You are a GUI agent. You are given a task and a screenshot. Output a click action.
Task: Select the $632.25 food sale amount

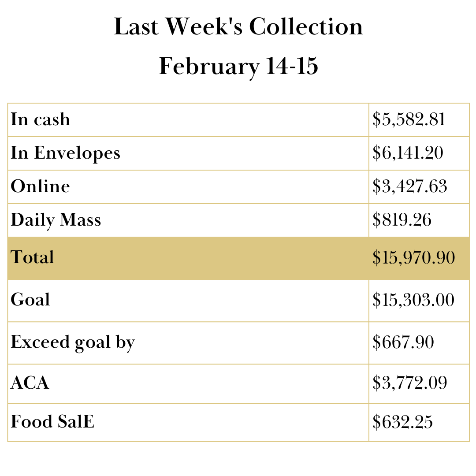point(402,422)
